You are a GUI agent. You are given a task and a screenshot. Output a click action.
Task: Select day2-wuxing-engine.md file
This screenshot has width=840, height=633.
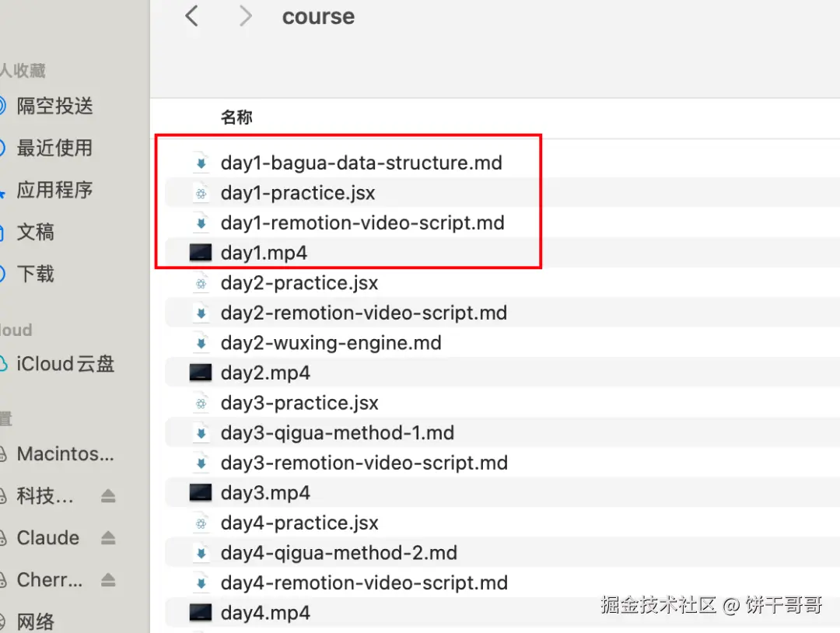click(x=331, y=343)
